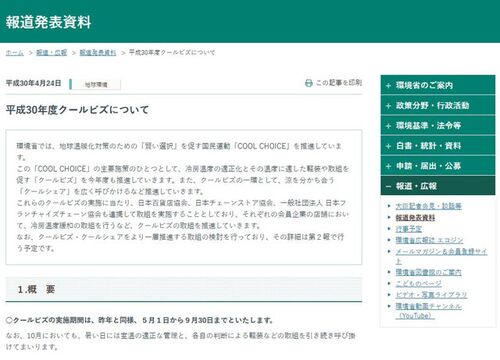Open ビデオ・写真ライブラリ link

pos(431,295)
